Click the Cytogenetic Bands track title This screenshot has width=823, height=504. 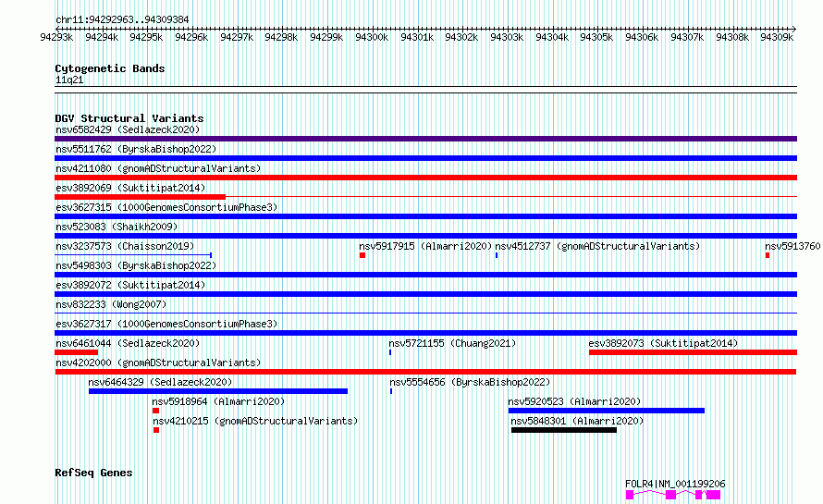click(110, 68)
